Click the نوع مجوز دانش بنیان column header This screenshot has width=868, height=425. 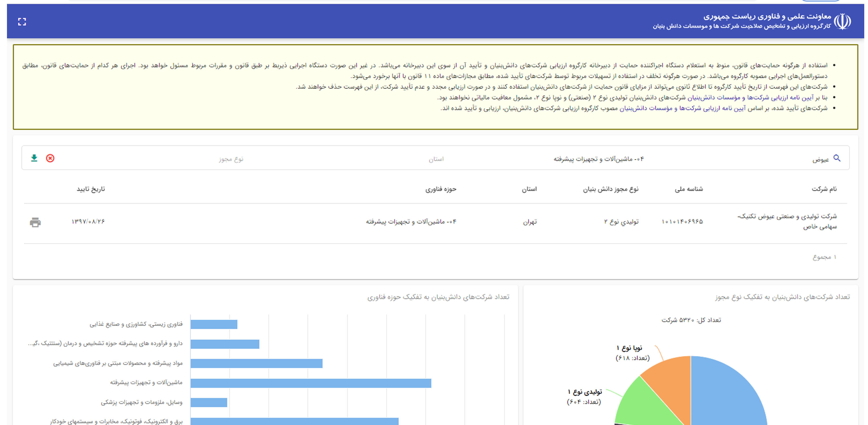click(x=611, y=189)
